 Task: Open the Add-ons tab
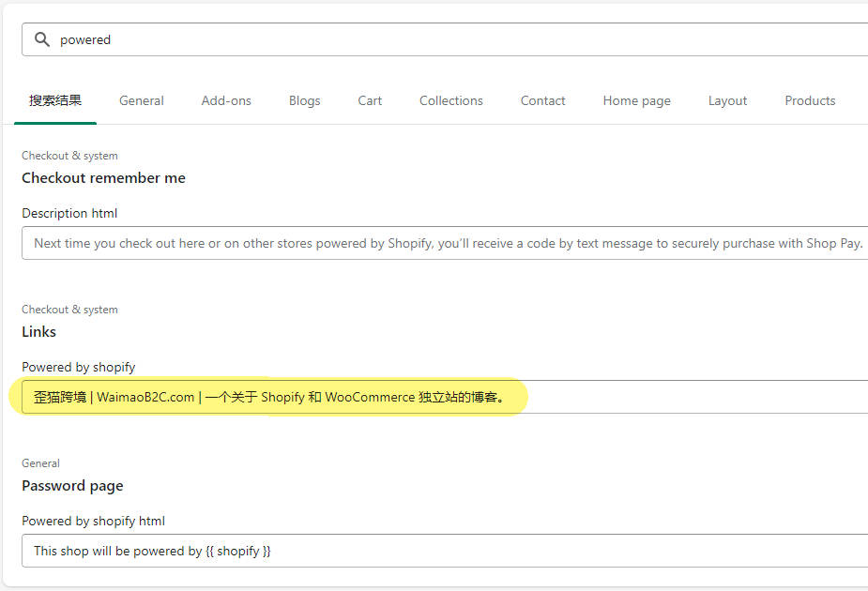pyautogui.click(x=226, y=100)
